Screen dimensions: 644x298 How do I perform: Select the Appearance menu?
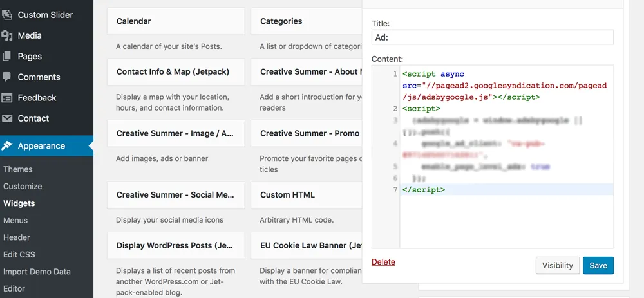46,145
